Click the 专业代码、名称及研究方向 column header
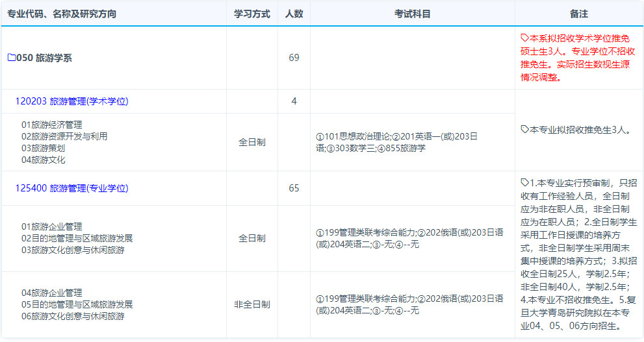Image resolution: width=644 pixels, height=342 pixels. (62, 14)
